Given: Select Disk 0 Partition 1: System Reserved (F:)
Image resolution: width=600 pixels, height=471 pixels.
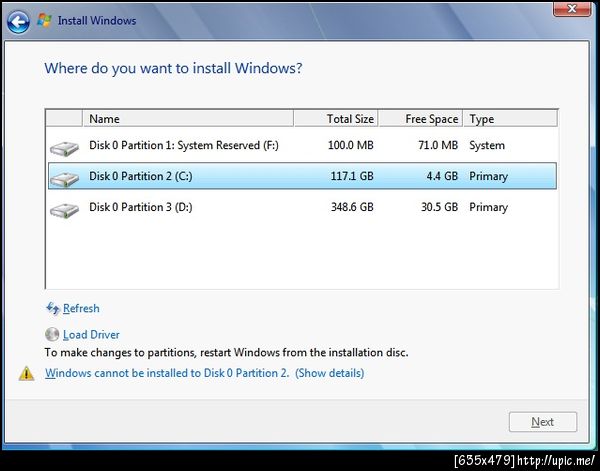Looking at the screenshot, I should pyautogui.click(x=302, y=145).
